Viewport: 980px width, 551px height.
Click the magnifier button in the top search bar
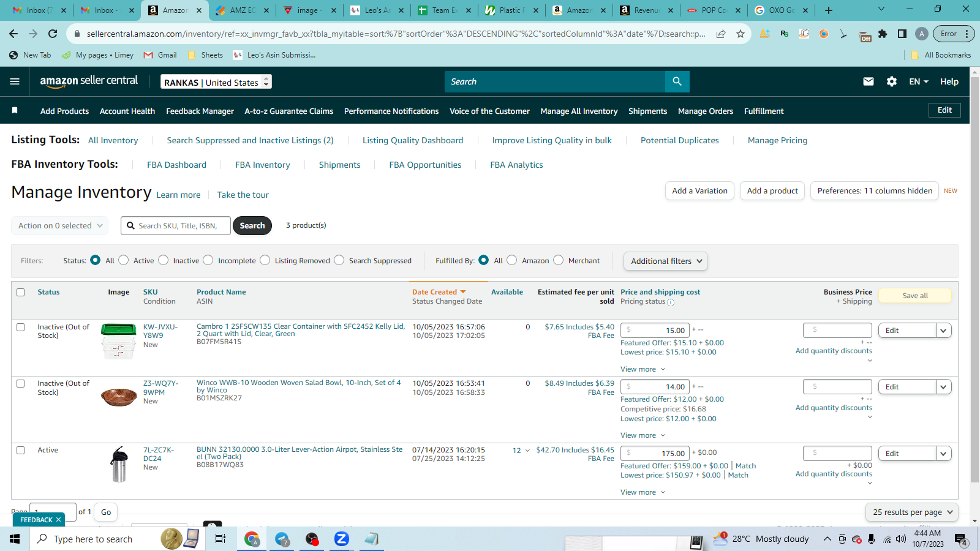tap(677, 81)
